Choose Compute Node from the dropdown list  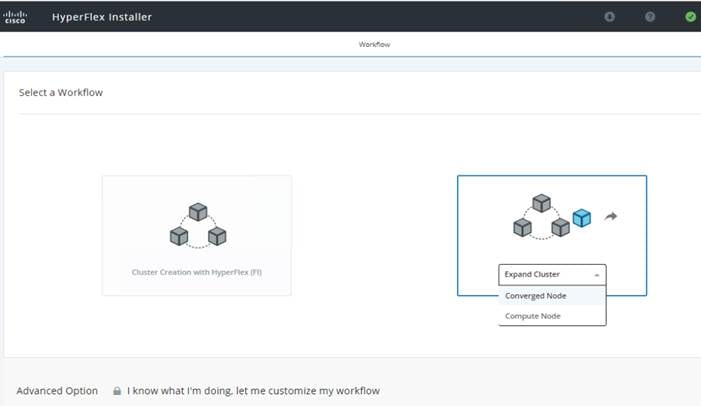[532, 316]
